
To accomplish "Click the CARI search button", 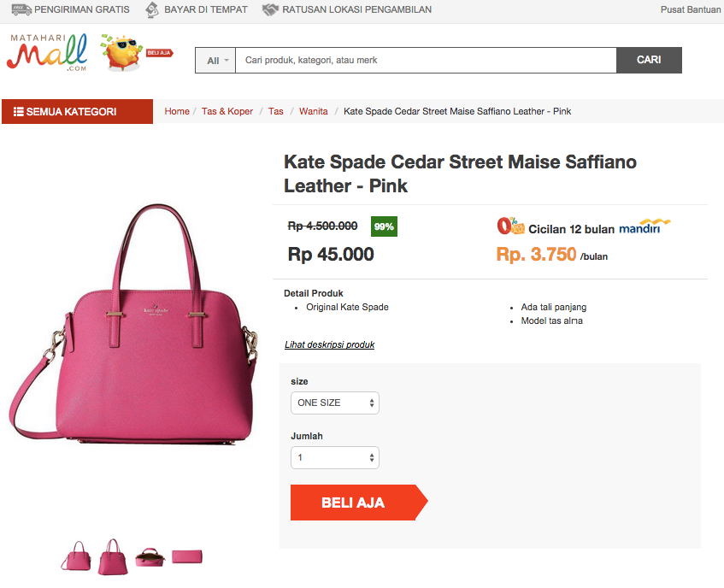I will [x=649, y=60].
